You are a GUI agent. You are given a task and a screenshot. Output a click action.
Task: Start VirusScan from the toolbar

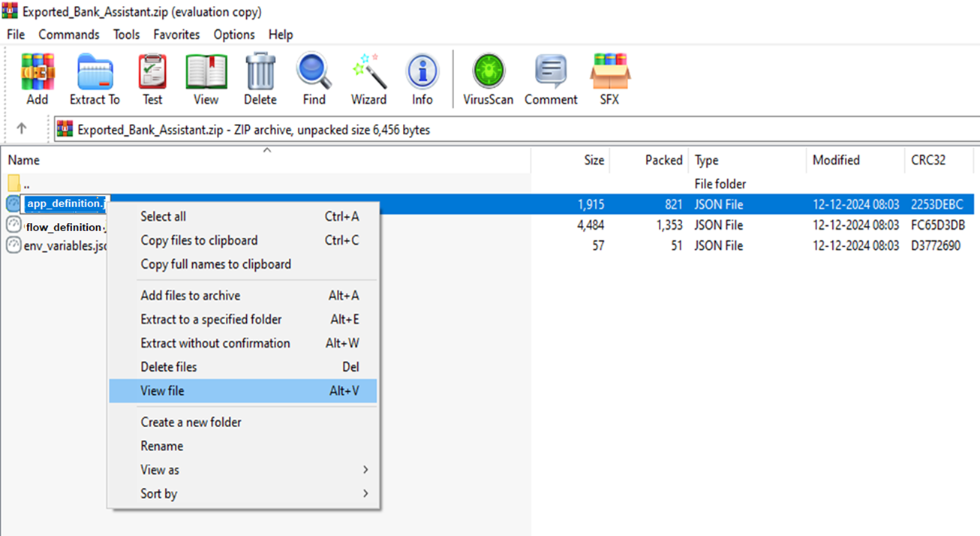(488, 80)
